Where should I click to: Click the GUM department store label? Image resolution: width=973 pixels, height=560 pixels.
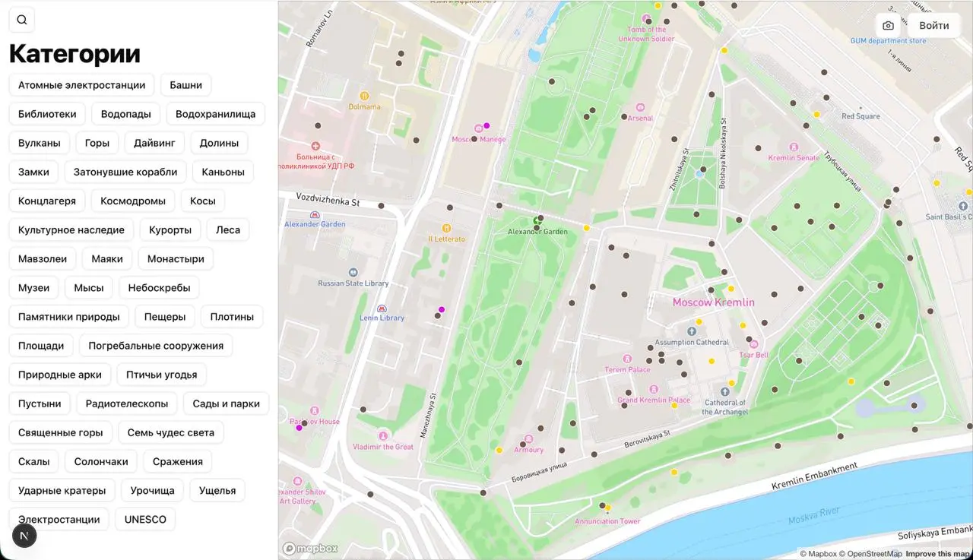(888, 41)
